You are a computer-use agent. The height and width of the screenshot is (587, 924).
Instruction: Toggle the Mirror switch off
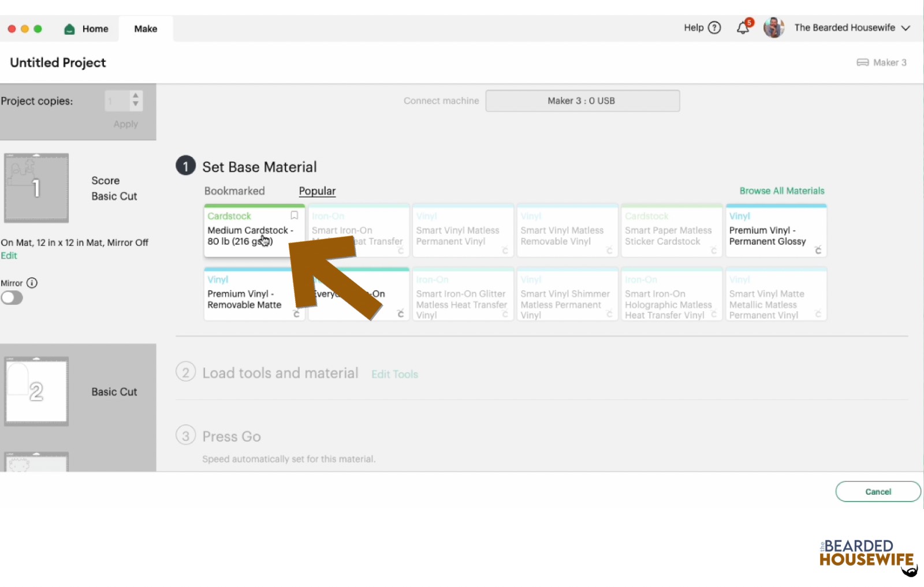(x=12, y=298)
